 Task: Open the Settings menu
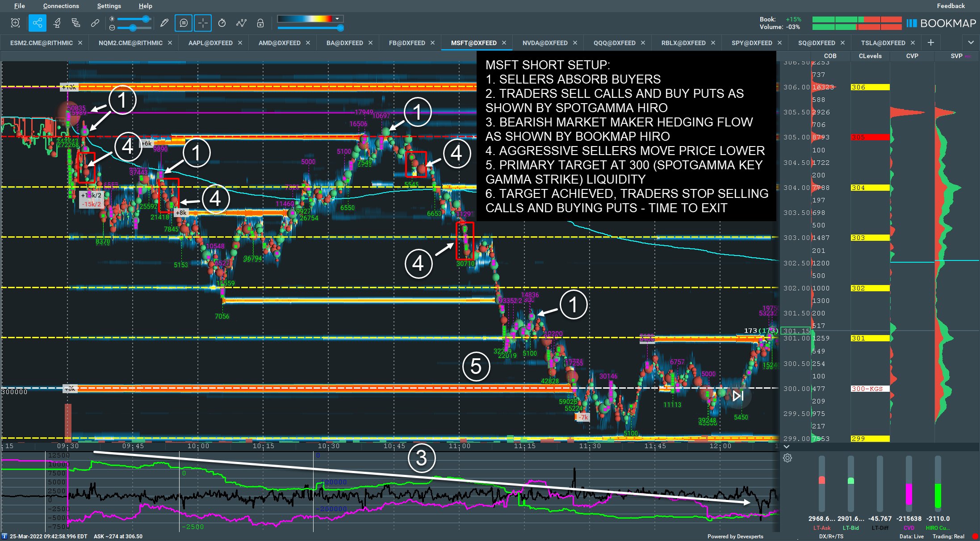point(109,6)
